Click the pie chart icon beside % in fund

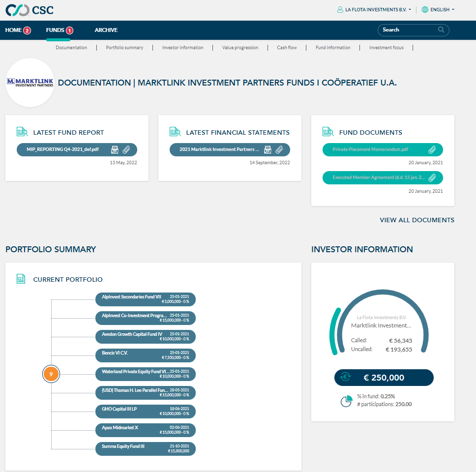pyautogui.click(x=346, y=401)
